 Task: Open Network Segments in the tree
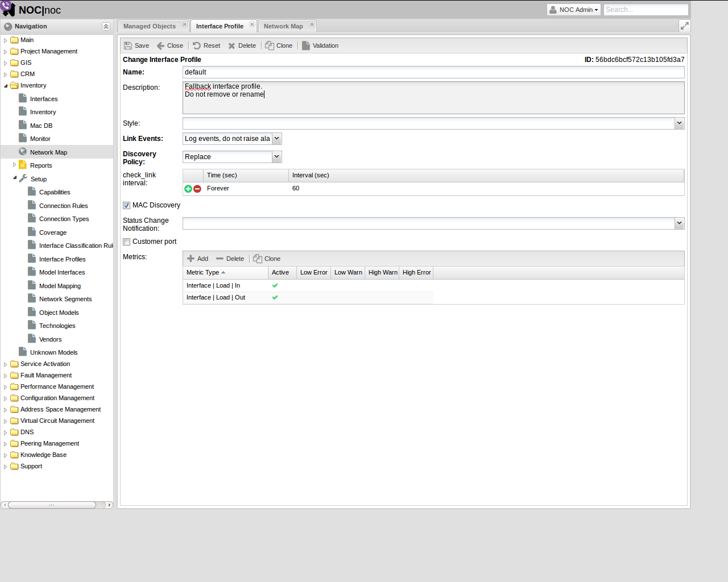(65, 299)
